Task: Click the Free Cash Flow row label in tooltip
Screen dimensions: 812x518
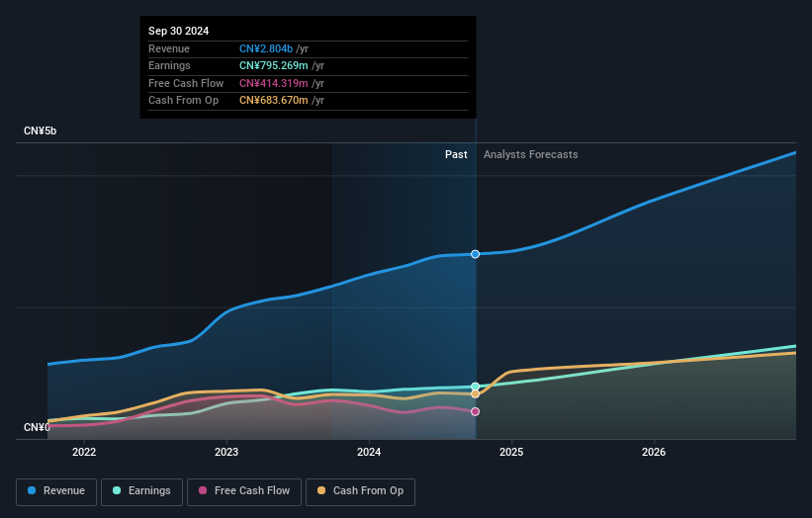Action: click(186, 83)
